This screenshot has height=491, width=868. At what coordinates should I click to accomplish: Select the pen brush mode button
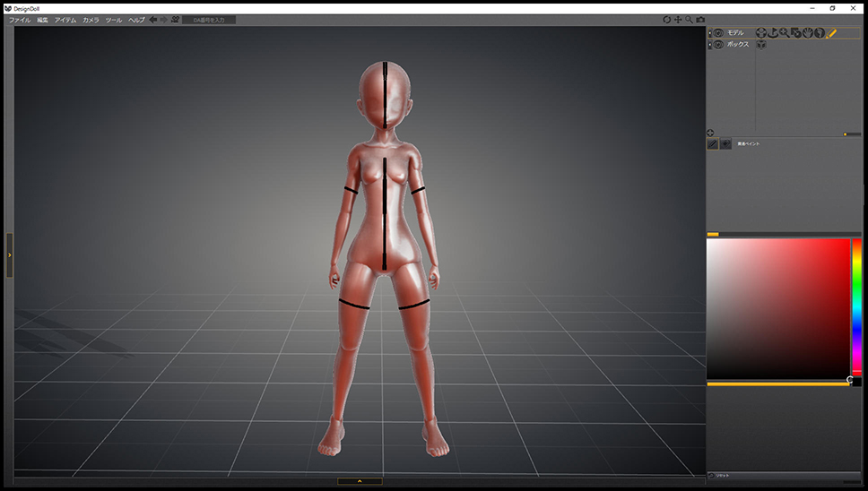(713, 143)
